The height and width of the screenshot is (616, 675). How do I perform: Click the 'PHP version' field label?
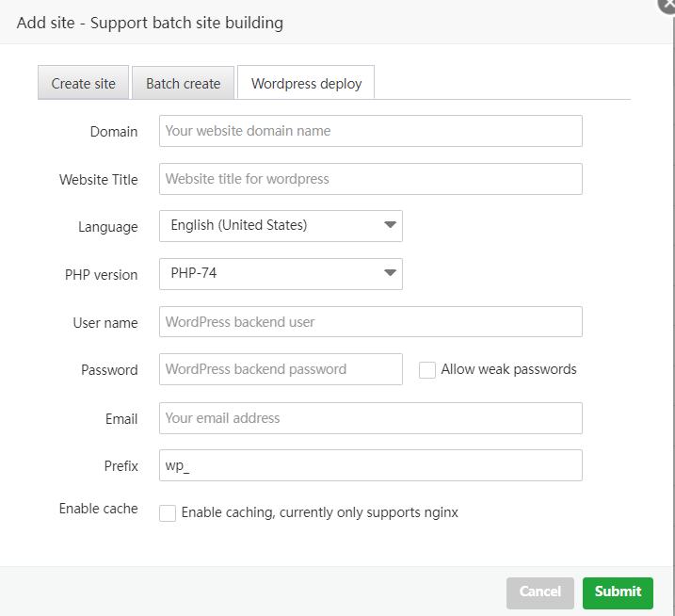pos(101,275)
